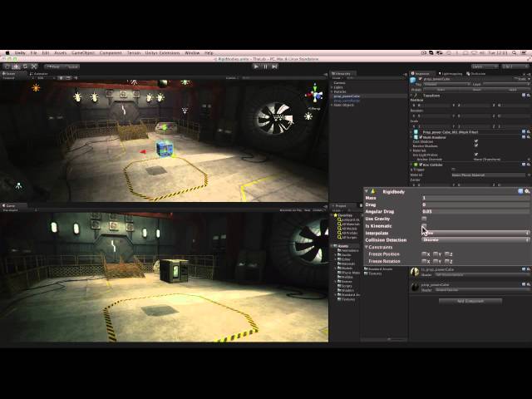532x399 pixels.
Task: Click the Mesh Renderer component icon
Action: (416, 137)
